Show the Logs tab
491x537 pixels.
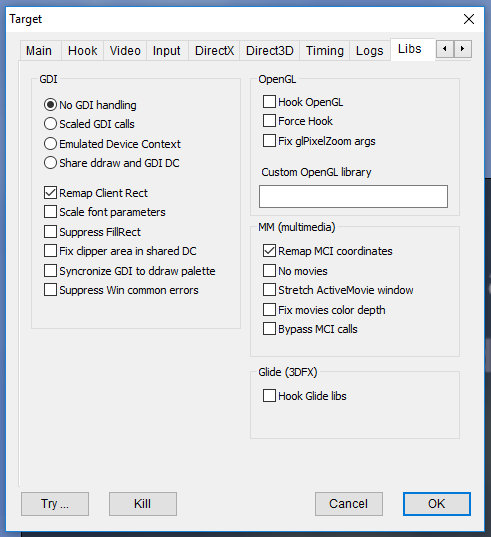click(370, 51)
